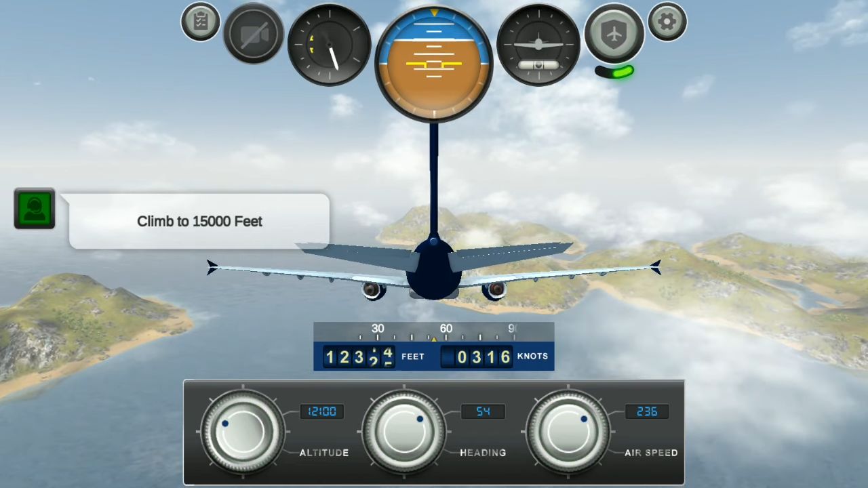This screenshot has height=488, width=868.
Task: Open the mission checklist clipboard icon
Action: click(200, 22)
